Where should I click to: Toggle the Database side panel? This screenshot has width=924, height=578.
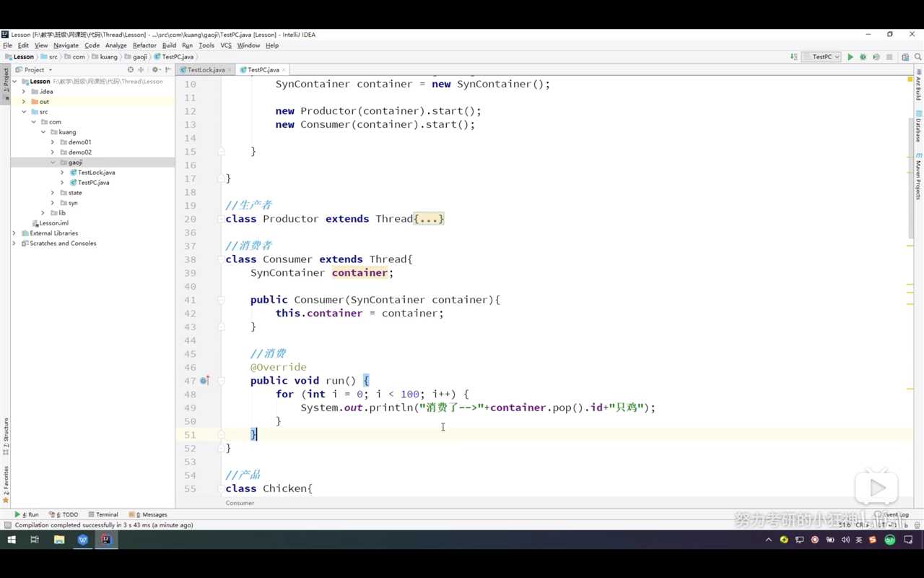(918, 127)
